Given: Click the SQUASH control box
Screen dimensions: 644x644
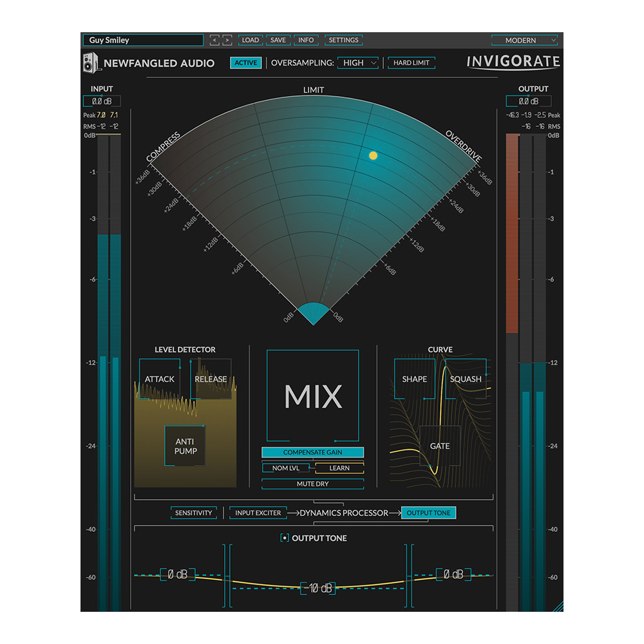Looking at the screenshot, I should (466, 379).
